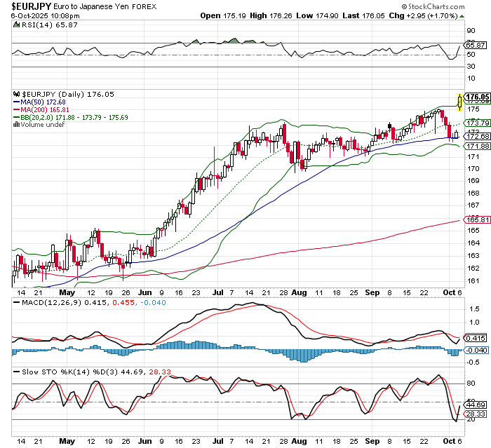
Task: Click the 44.69 stochastic value axis label
Action: point(476,405)
